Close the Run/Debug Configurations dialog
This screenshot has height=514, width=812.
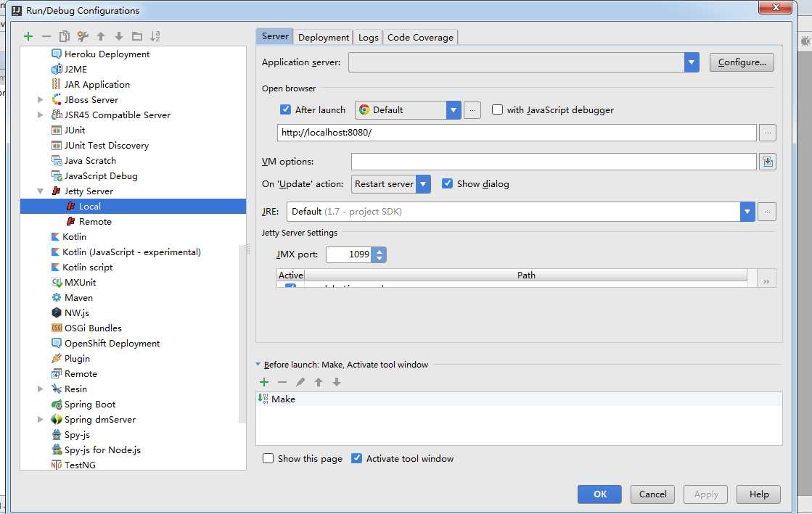pyautogui.click(x=775, y=7)
